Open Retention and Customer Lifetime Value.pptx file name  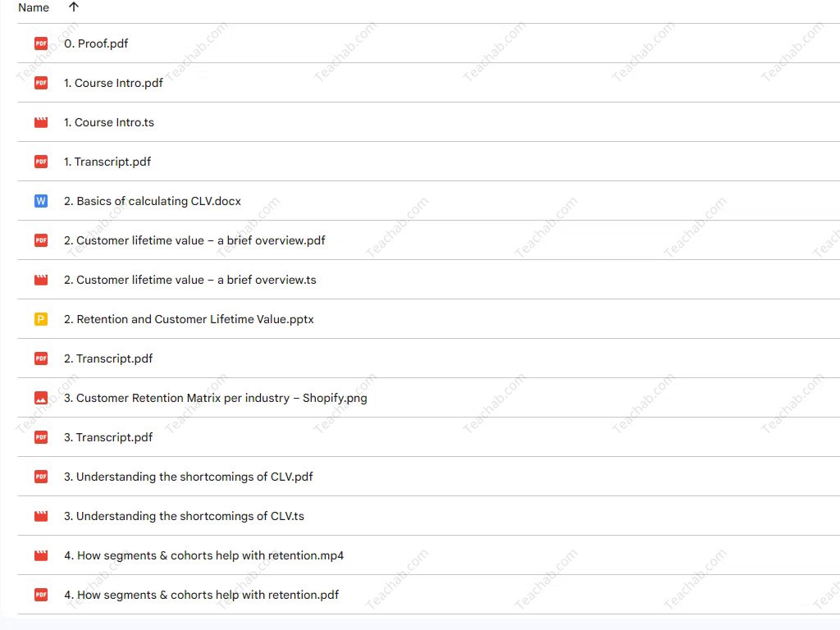point(189,319)
